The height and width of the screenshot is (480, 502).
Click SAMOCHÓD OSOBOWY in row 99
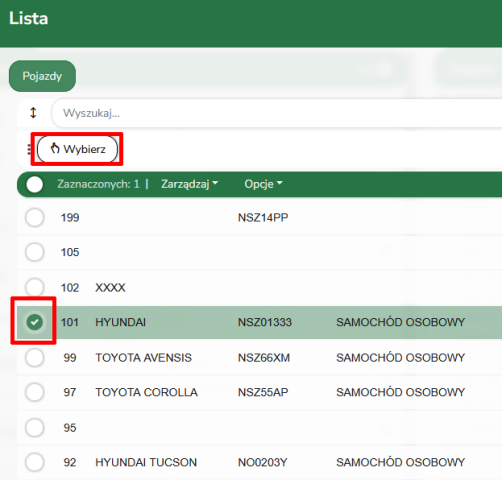[400, 357]
